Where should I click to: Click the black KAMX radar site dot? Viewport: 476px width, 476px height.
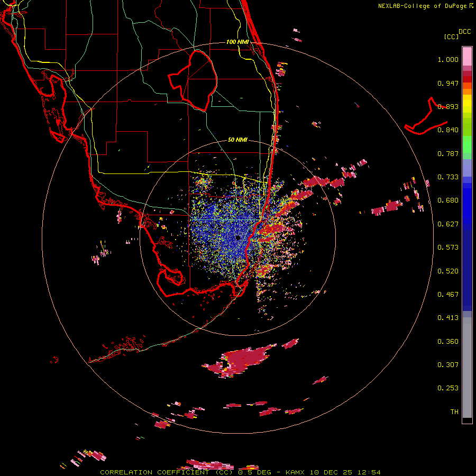[238, 237]
